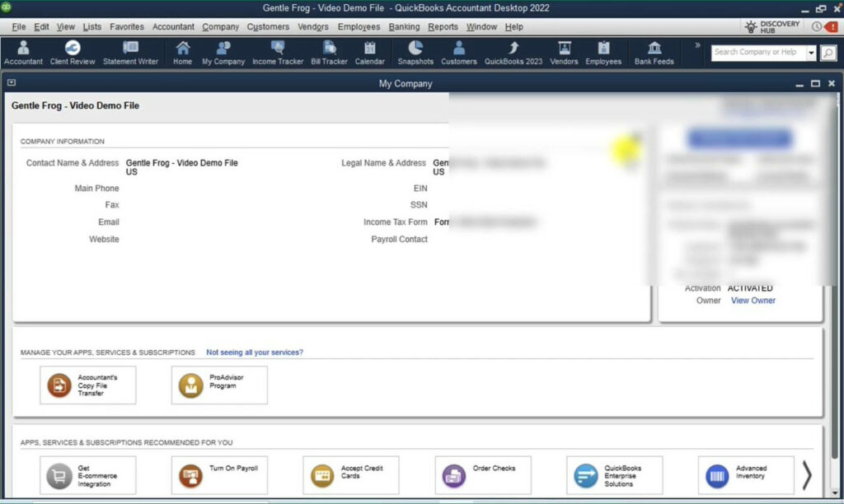Screen dimensions: 844x504
Task: Open the Calendar toolbar icon
Action: coord(369,52)
